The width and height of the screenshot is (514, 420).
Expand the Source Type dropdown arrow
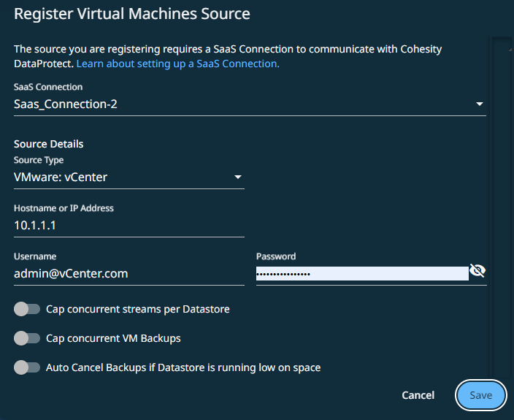(237, 177)
